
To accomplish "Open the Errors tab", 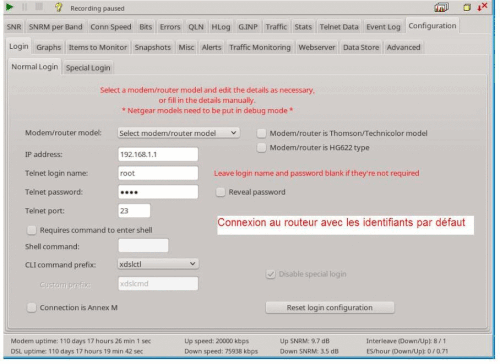I will [x=170, y=27].
